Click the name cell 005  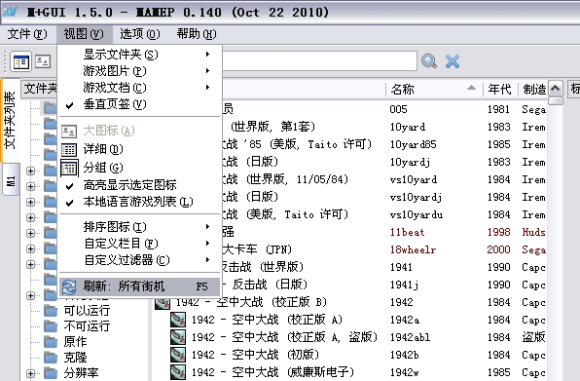398,109
